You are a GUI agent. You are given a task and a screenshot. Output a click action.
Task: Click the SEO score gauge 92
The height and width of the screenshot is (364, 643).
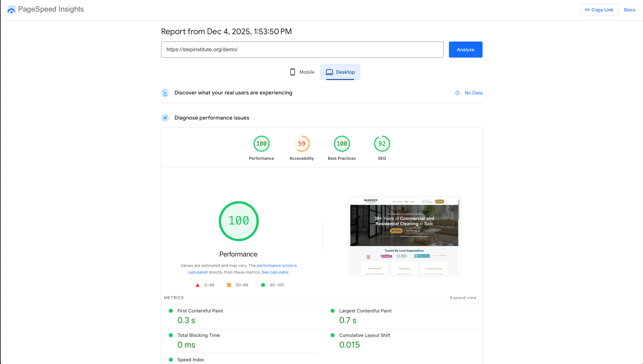(x=382, y=144)
